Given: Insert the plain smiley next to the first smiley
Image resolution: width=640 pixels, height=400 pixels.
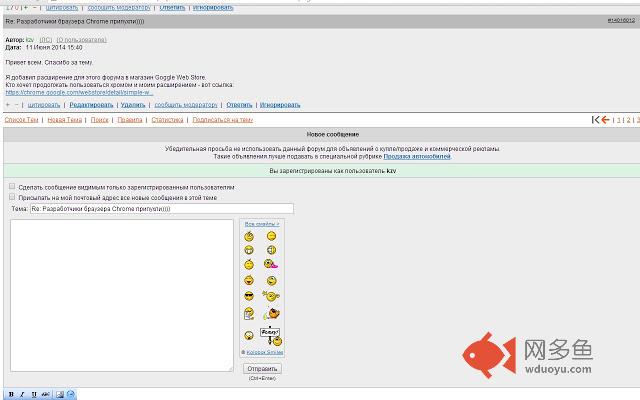Looking at the screenshot, I should [271, 236].
